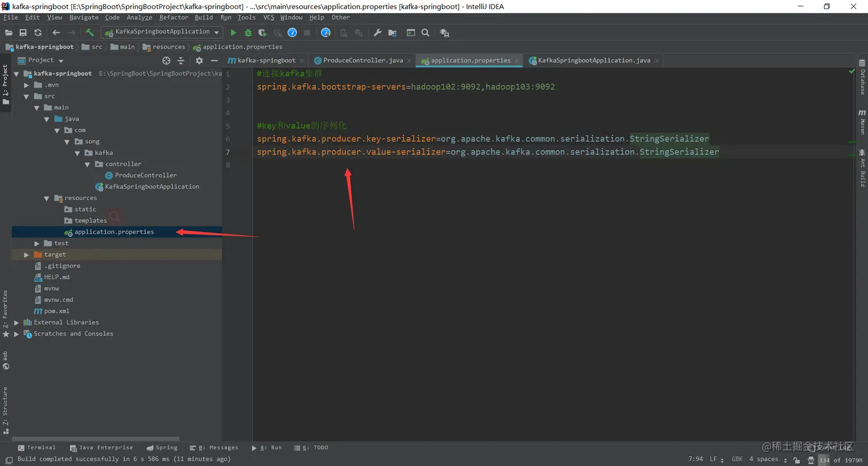Open Project panel gear settings
Image resolution: width=868 pixels, height=466 pixels.
pyautogui.click(x=199, y=60)
